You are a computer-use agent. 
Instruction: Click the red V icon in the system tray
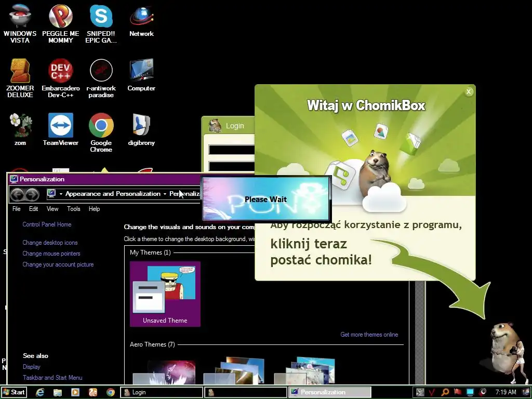click(432, 392)
